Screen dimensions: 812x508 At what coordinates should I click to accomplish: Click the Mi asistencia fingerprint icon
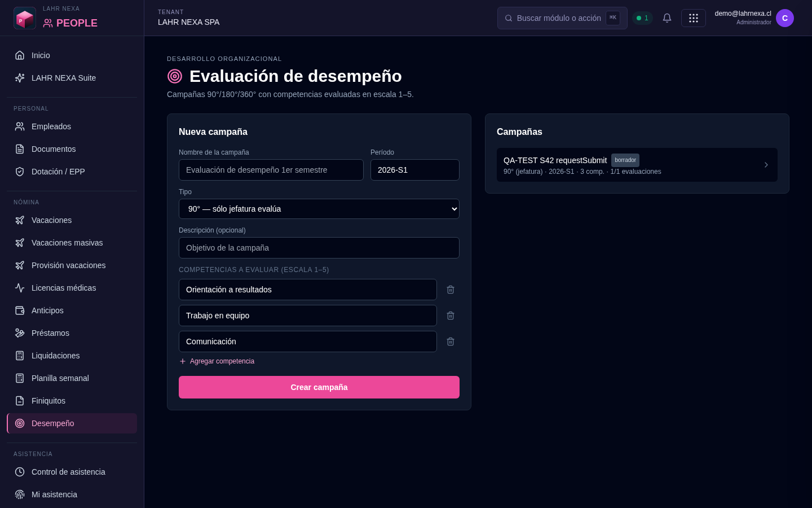coord(20,494)
